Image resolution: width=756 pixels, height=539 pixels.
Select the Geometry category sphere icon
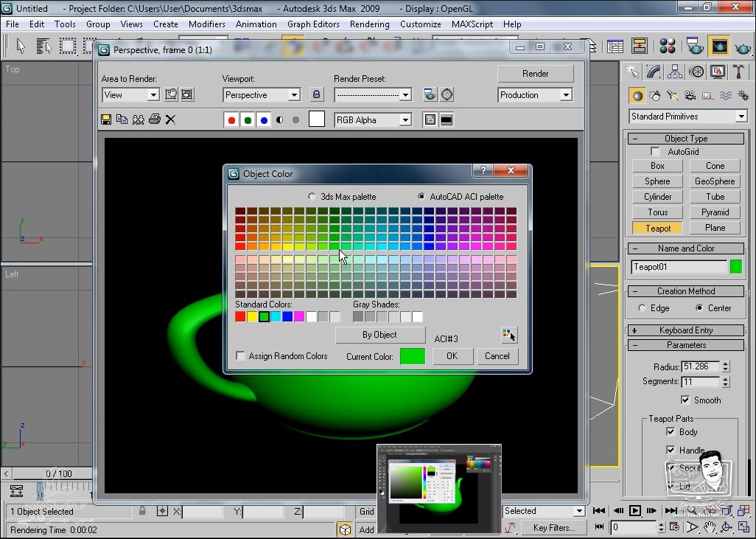pos(637,96)
